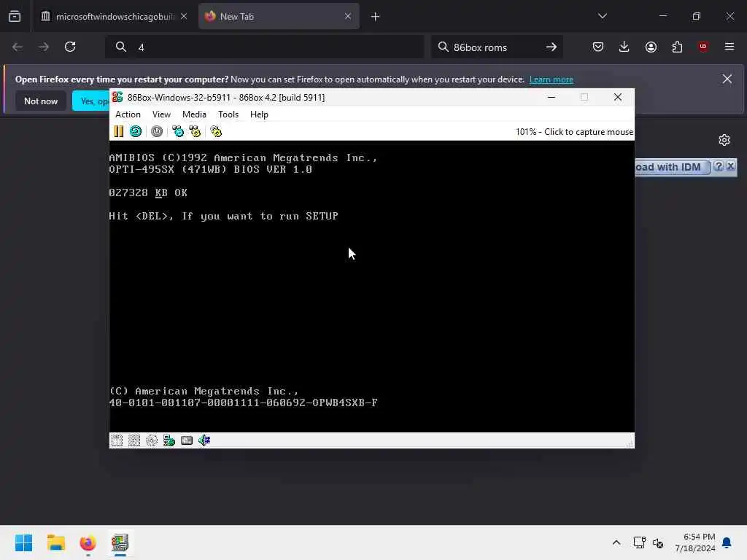747x560 pixels.
Task: Open the Firefox account icon
Action: [651, 47]
